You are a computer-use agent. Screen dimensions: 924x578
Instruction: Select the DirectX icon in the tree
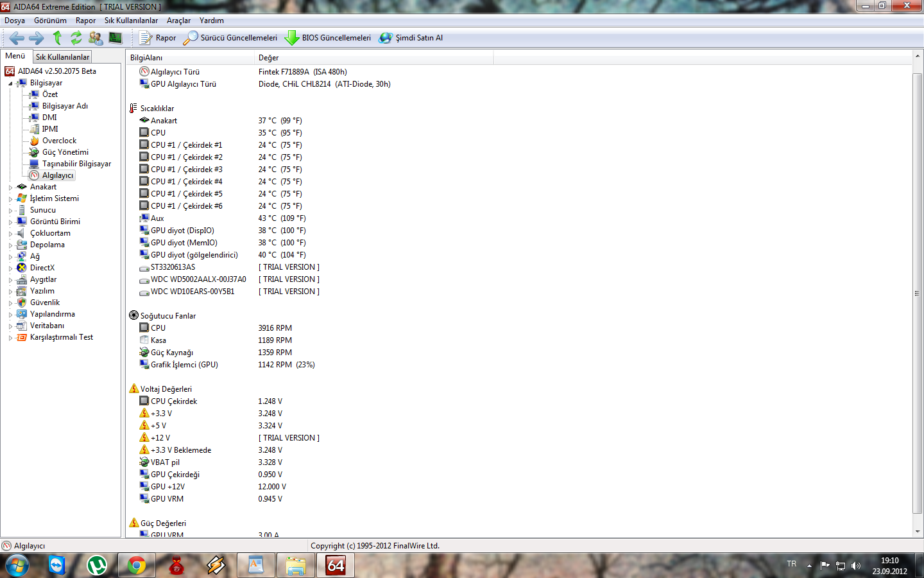coord(22,268)
